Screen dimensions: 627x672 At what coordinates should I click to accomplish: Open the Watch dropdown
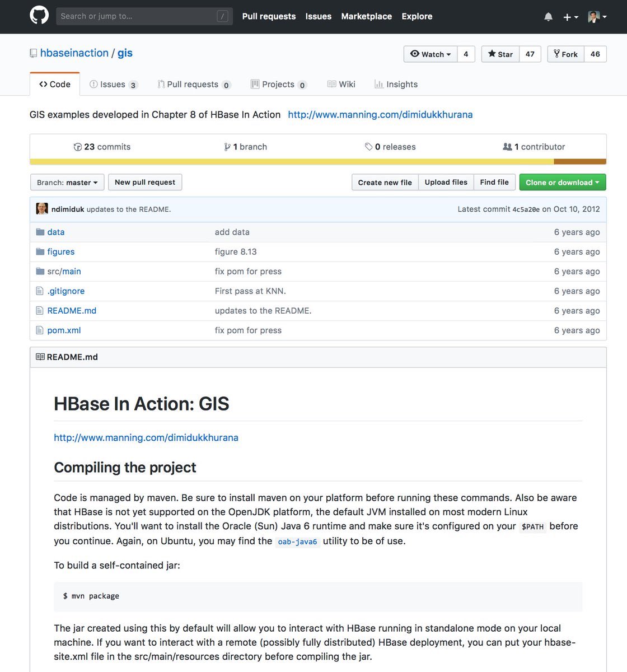click(431, 54)
